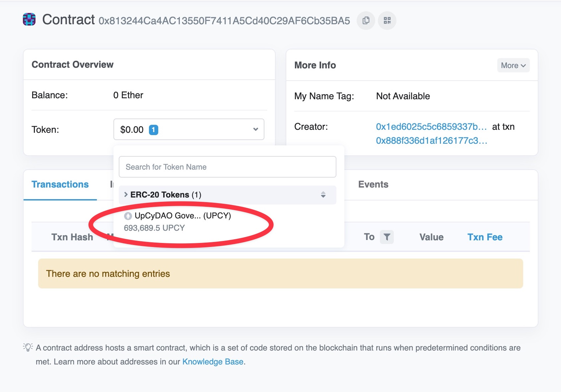
Task: Click the sort arrows in ERC-20 Tokens header
Action: 323,195
